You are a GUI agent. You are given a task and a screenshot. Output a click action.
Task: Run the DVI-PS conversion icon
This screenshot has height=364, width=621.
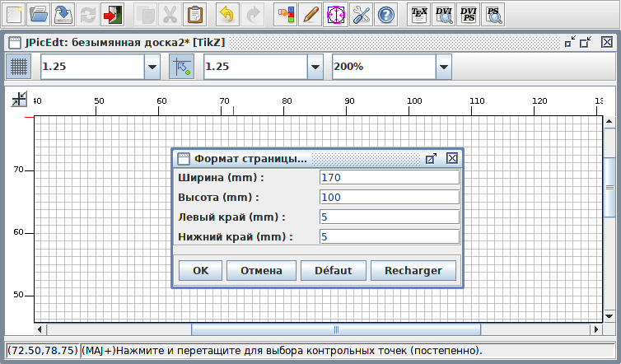[468, 15]
